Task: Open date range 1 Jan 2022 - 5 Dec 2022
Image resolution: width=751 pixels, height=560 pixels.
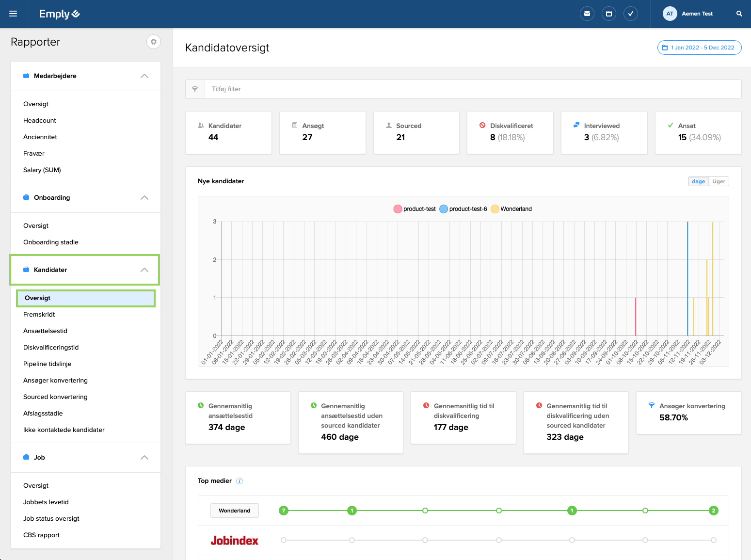Action: click(x=699, y=48)
